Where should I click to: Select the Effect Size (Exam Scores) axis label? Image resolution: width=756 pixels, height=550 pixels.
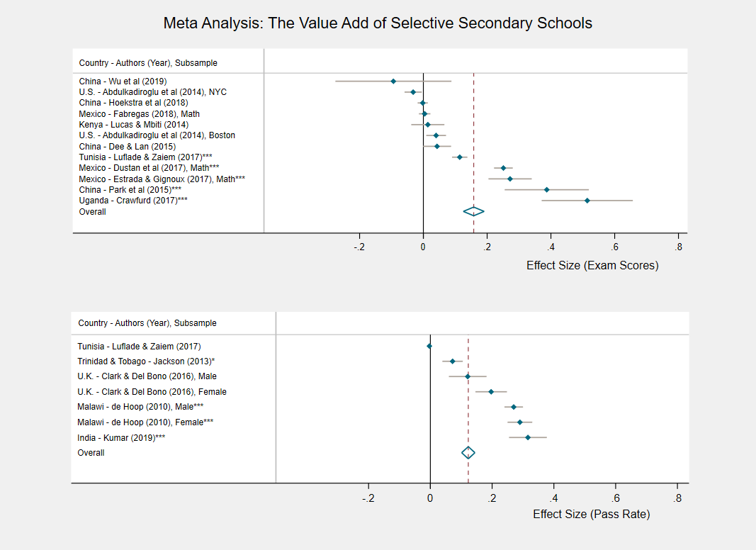(592, 265)
